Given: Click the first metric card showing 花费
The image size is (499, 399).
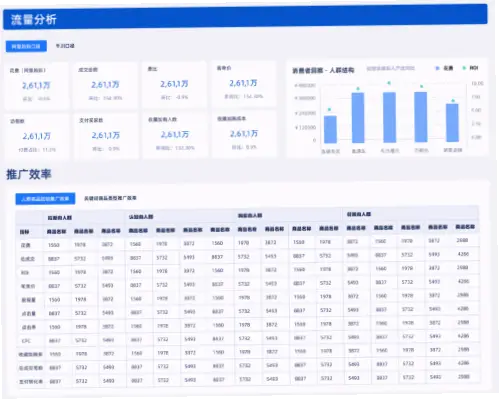Looking at the screenshot, I should point(36,86).
